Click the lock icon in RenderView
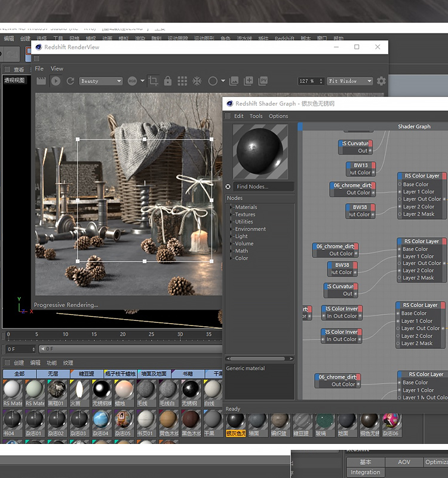Screen dimensions: 448x478 pos(168,81)
